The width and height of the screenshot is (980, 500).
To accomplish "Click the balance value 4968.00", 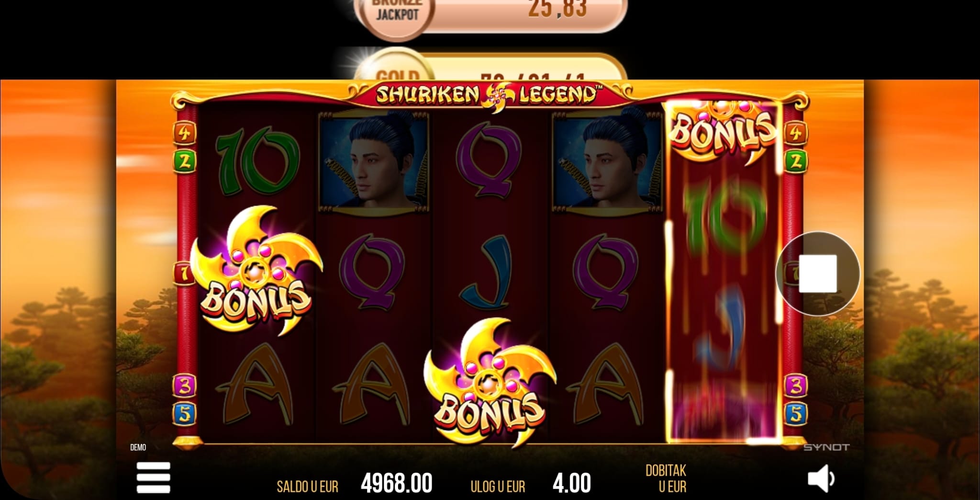I will click(396, 483).
